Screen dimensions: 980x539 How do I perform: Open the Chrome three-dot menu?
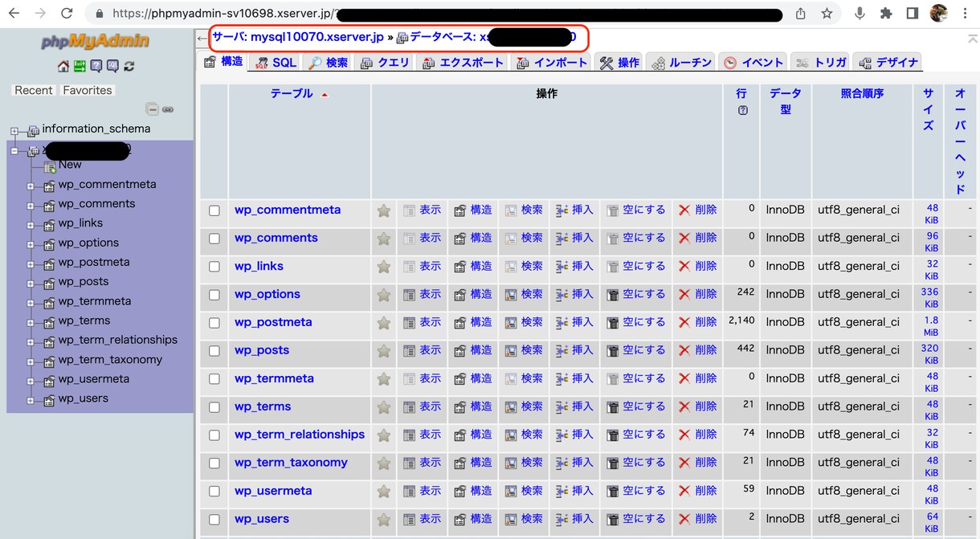(x=965, y=14)
